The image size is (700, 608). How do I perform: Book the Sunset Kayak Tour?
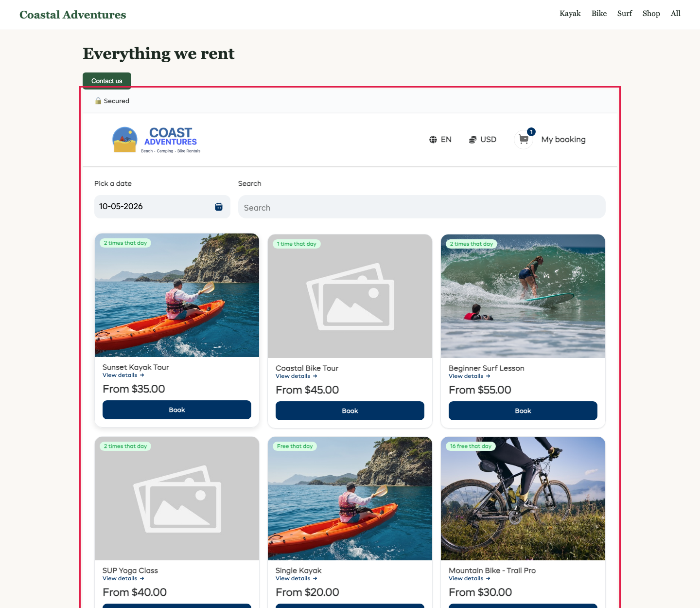[x=177, y=410]
